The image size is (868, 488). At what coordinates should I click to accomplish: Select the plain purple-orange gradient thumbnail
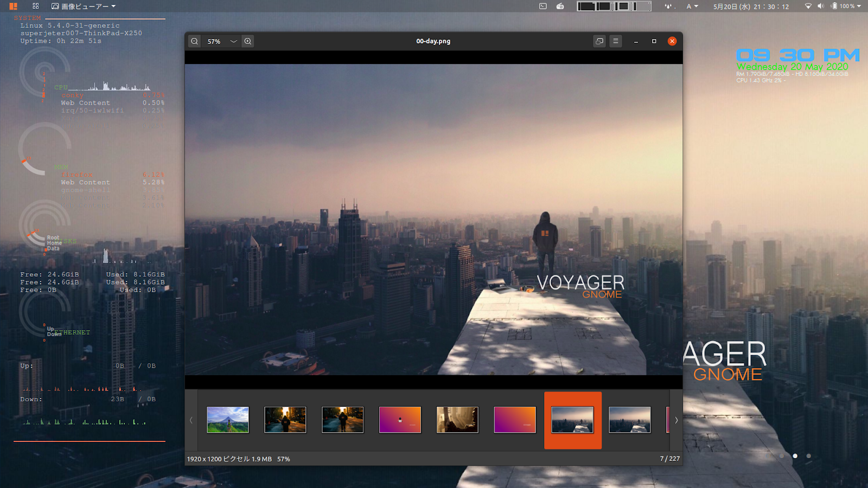515,420
